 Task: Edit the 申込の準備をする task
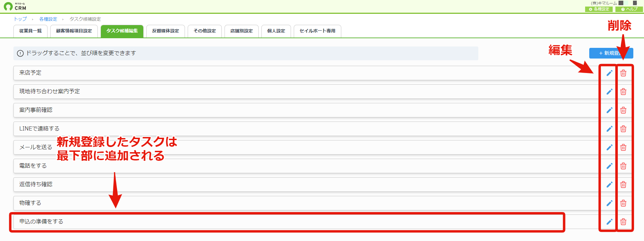pyautogui.click(x=609, y=222)
